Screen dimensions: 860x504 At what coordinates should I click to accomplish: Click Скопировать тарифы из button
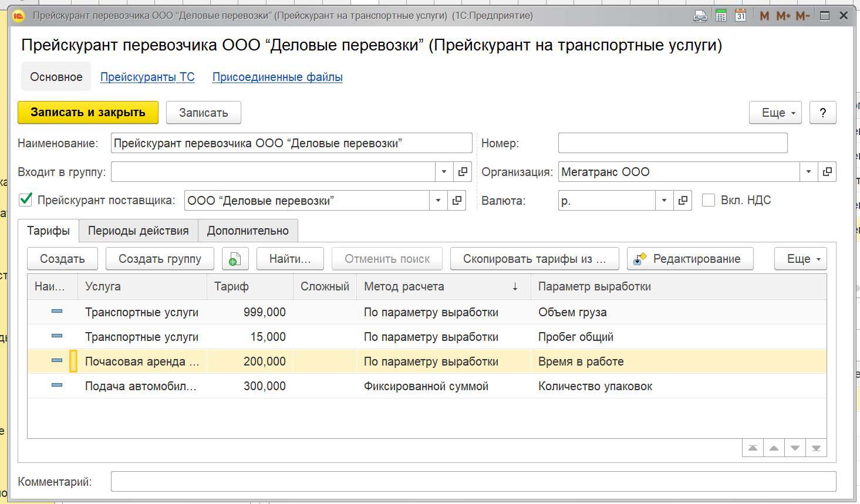[x=534, y=259]
